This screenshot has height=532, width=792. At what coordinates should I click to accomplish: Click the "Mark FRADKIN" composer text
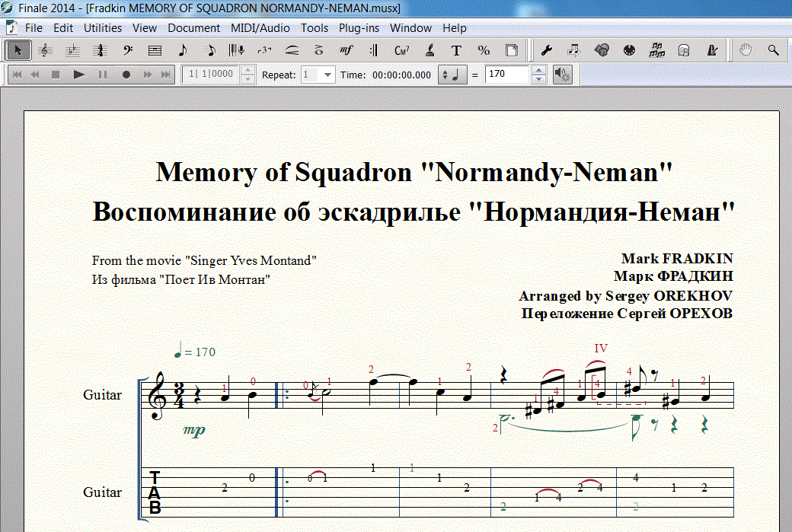(x=677, y=259)
